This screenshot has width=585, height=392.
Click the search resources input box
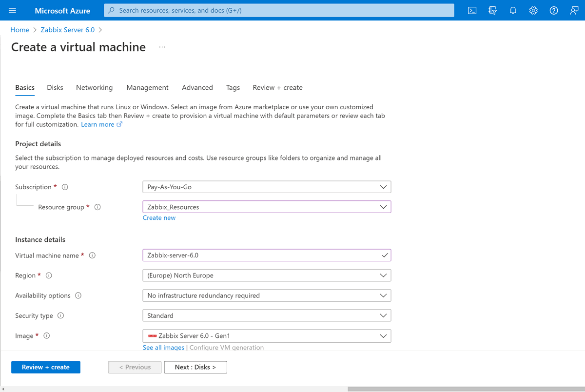click(279, 10)
